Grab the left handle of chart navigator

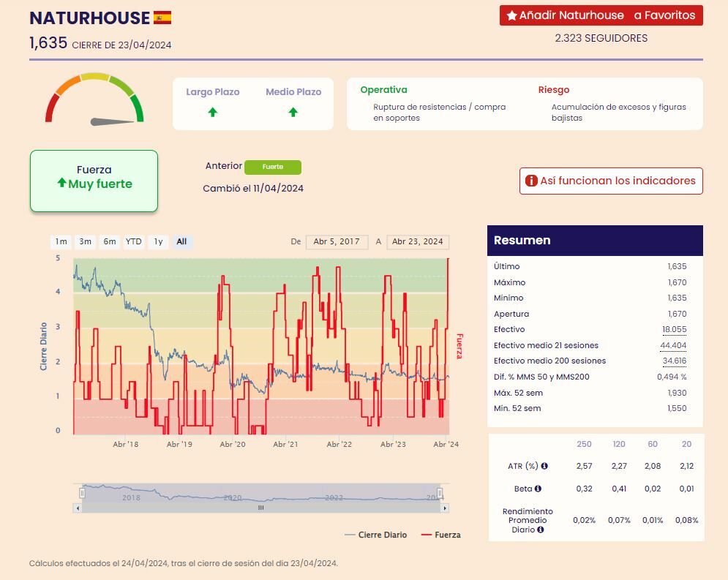[82, 492]
